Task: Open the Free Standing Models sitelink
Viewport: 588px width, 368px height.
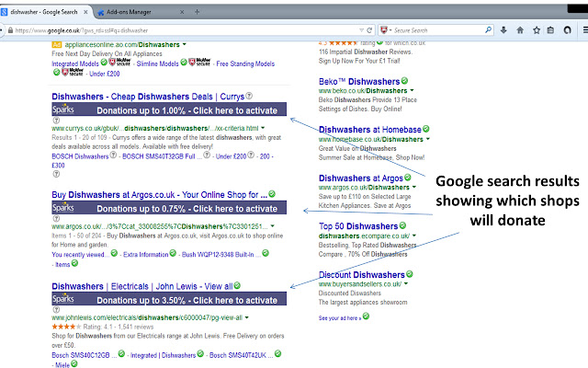Action: (x=245, y=63)
